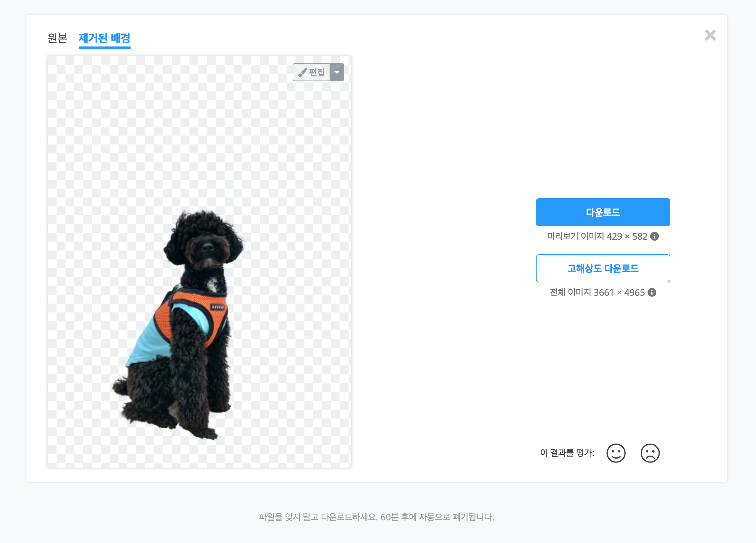Click the X icon to dismiss the result dialog

(x=711, y=35)
